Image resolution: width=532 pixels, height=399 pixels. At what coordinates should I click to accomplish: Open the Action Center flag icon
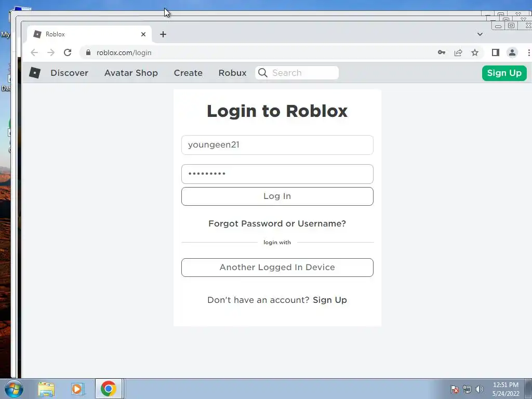click(x=454, y=389)
